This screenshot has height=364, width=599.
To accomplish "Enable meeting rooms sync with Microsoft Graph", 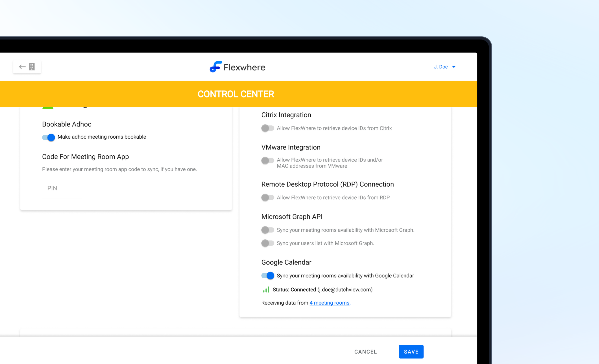I will (x=267, y=230).
